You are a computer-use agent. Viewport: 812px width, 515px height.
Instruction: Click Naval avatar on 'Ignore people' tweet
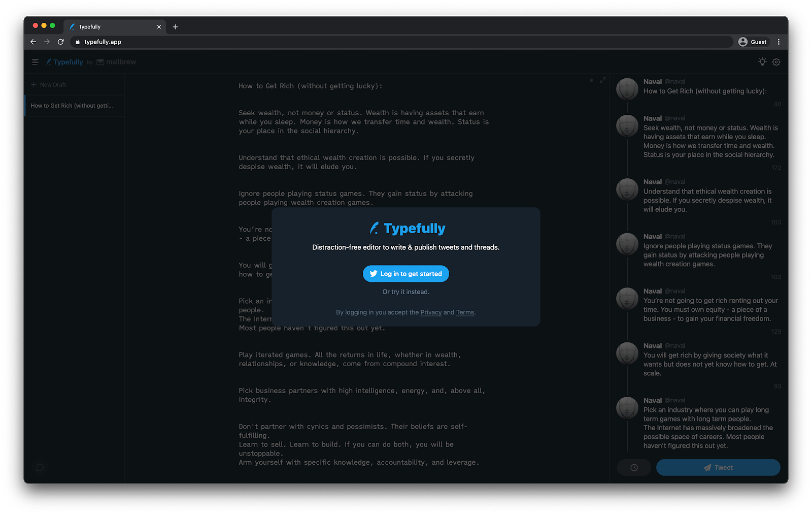click(x=627, y=244)
